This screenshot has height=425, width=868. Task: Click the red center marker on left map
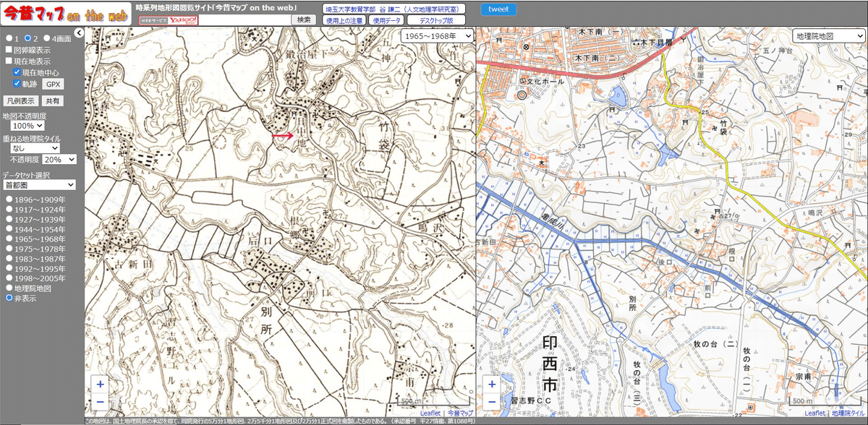[x=281, y=135]
